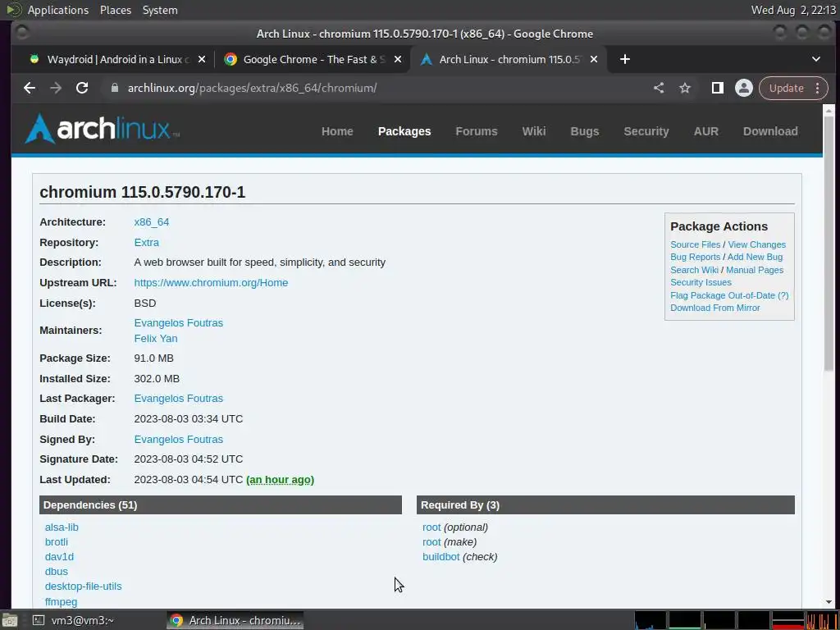Viewport: 840px width, 630px height.
Task: Click the site lock icon in address bar
Action: pyautogui.click(x=114, y=88)
